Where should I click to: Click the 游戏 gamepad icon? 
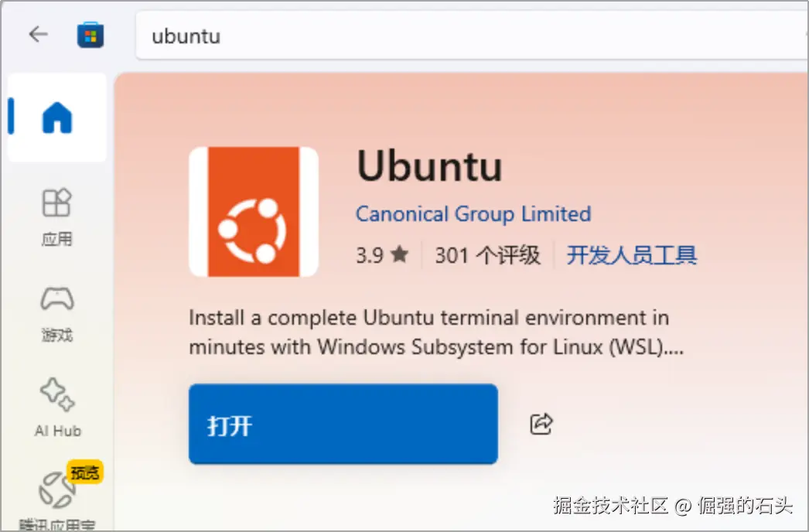click(57, 298)
